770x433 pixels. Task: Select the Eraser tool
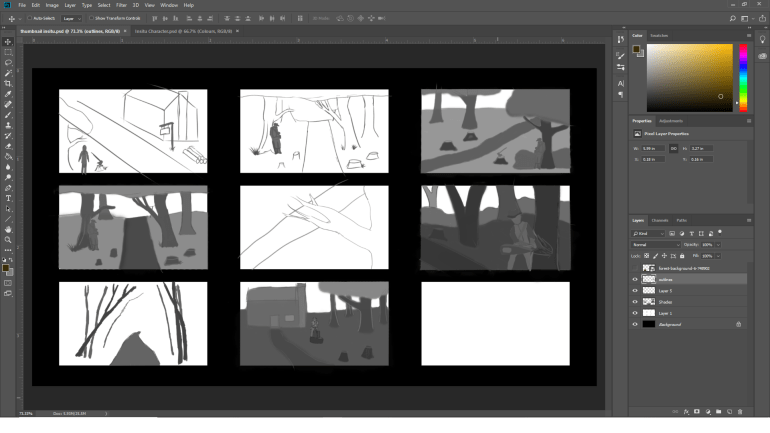click(x=8, y=146)
